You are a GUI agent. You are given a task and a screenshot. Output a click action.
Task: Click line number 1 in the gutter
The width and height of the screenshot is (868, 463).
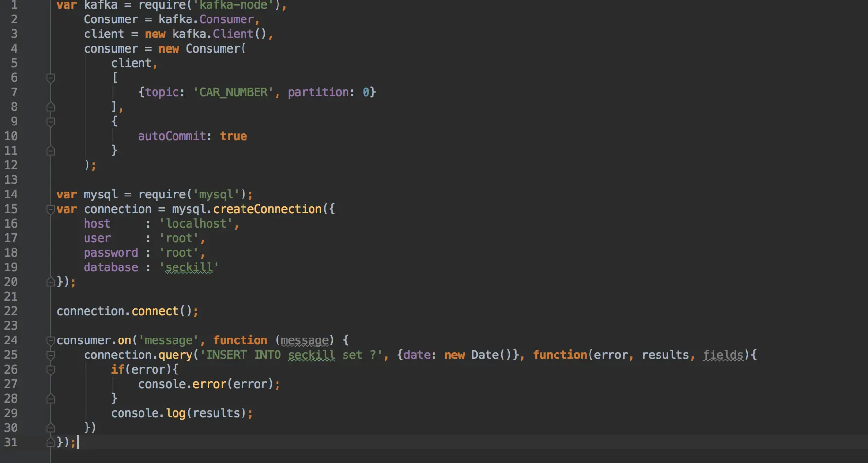14,5
